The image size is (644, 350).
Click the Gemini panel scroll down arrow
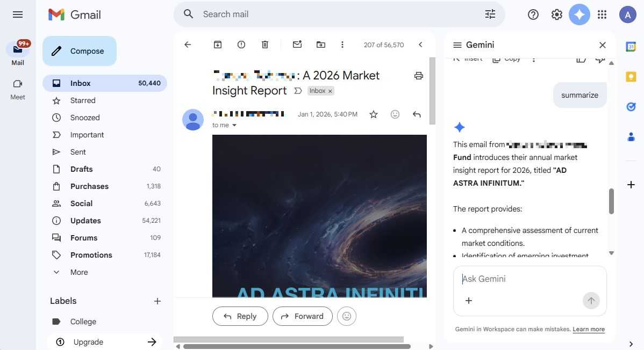pyautogui.click(x=611, y=253)
